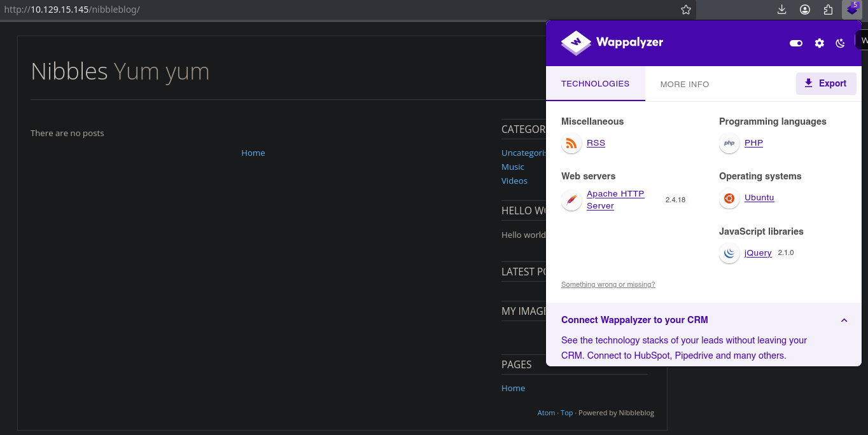Click the browser account profile icon
Image resolution: width=868 pixels, height=435 pixels.
click(x=805, y=10)
